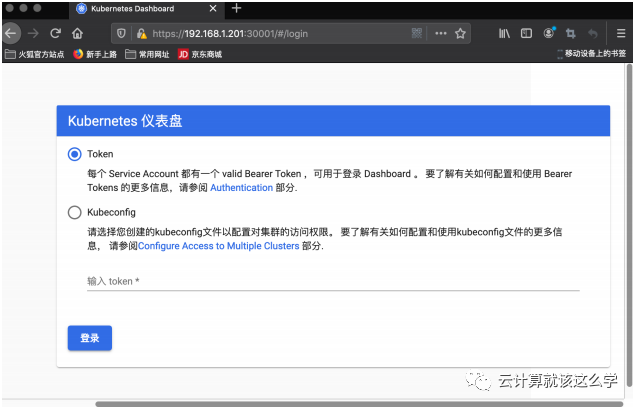Image resolution: width=638 pixels, height=409 pixels.
Task: Open the browser home page icon
Action: 77,33
